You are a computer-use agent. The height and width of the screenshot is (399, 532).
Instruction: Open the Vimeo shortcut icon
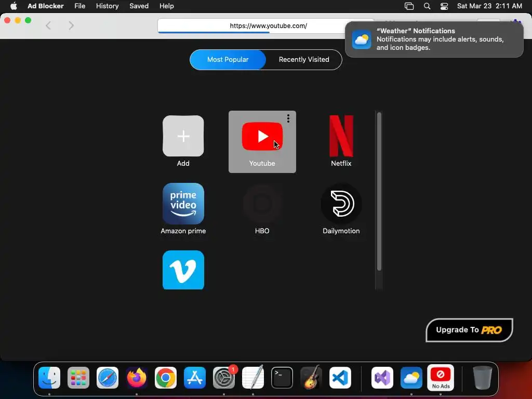coord(183,270)
